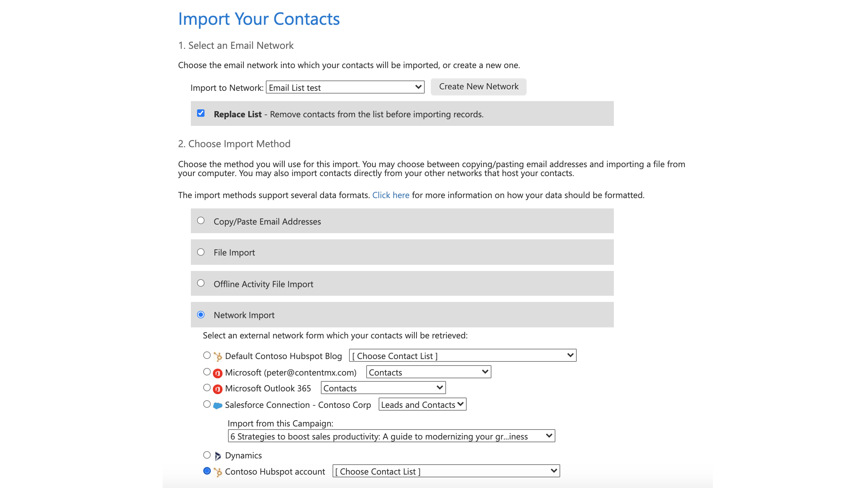Open the Import to Network dropdown

pos(345,87)
